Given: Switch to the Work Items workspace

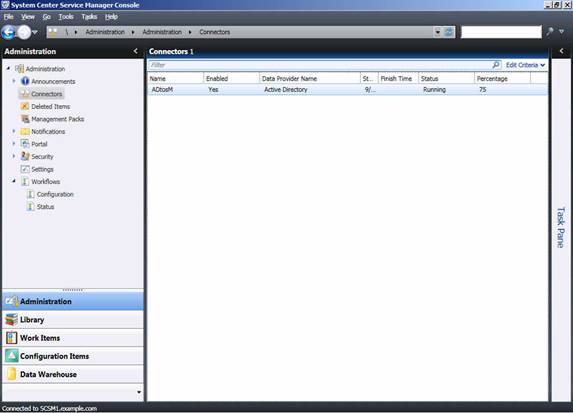Looking at the screenshot, I should pyautogui.click(x=73, y=338).
